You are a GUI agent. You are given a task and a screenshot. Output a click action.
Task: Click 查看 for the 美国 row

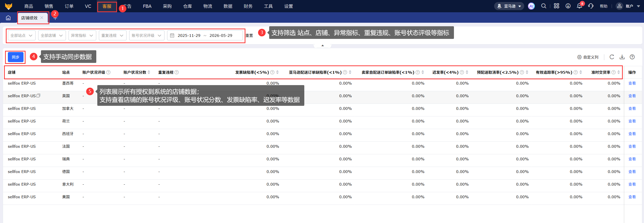(x=632, y=197)
